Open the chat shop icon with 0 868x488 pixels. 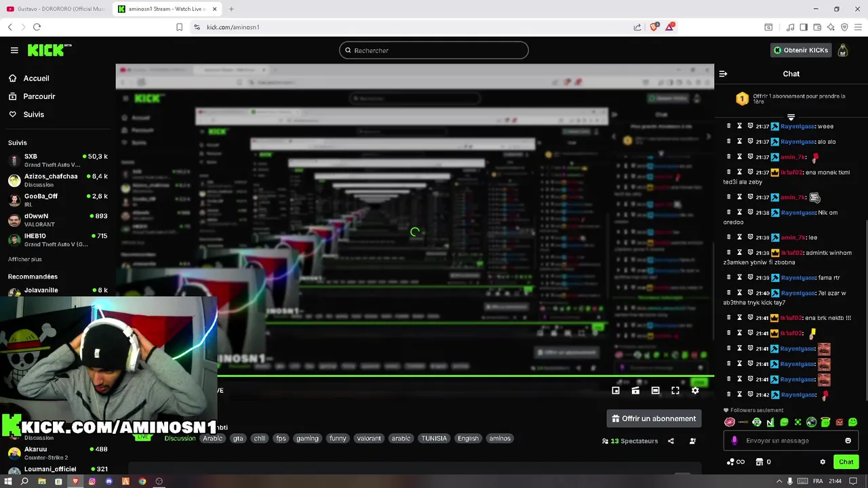pos(763,462)
